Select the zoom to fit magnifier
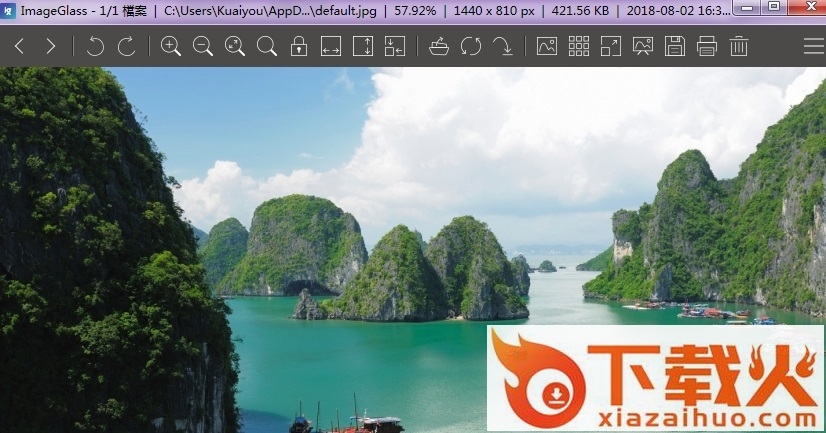Viewport: 826px width, 433px height. tap(235, 46)
